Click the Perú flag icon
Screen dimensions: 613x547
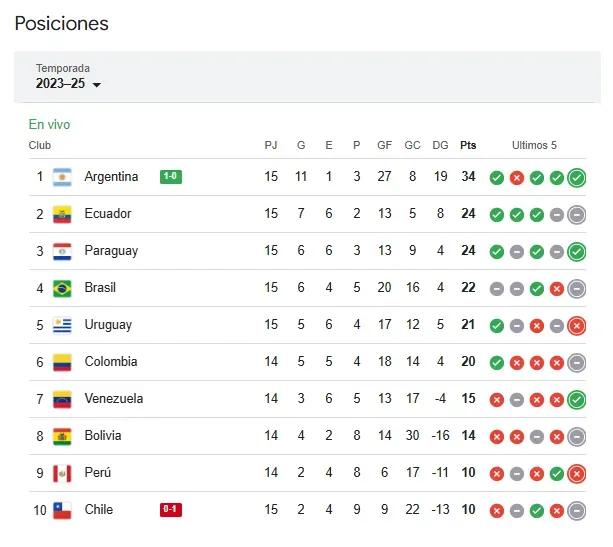(62, 473)
